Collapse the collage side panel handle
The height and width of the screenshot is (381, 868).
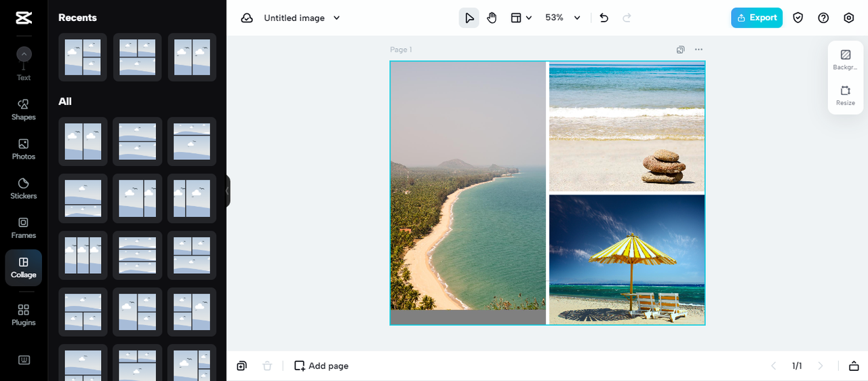click(228, 191)
